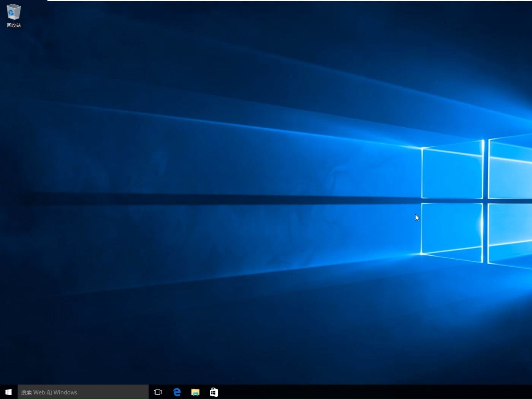Select the 回收站 (Recycle Bin) desktop icon
The height and width of the screenshot is (399, 532).
13,13
